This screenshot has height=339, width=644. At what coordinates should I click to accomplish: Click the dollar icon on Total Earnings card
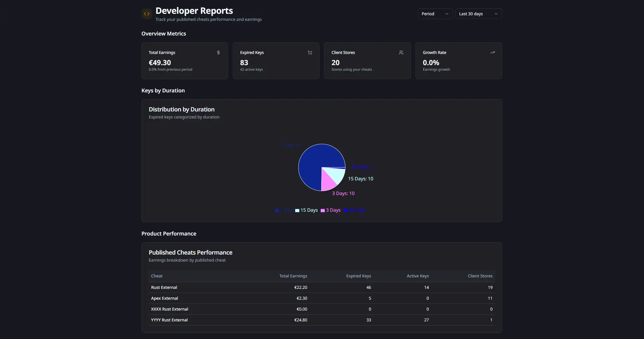click(218, 52)
